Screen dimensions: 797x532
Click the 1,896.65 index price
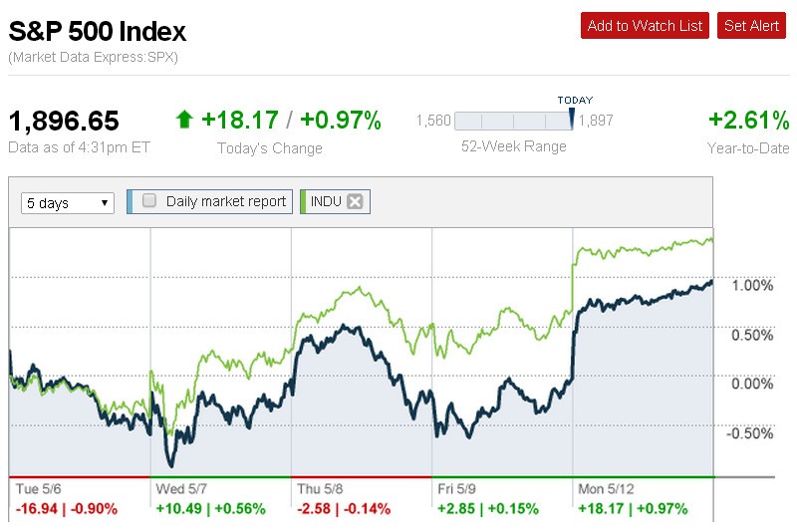[x=65, y=122]
